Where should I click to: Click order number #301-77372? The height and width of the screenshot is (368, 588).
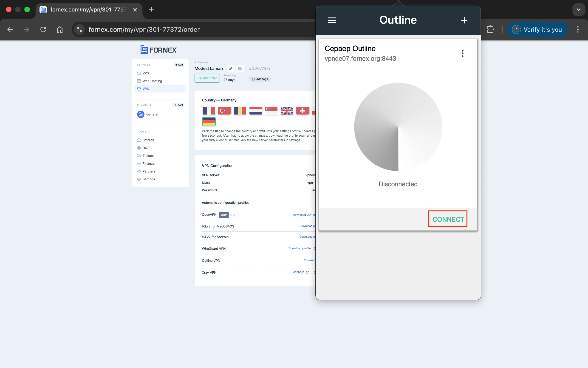pos(260,68)
